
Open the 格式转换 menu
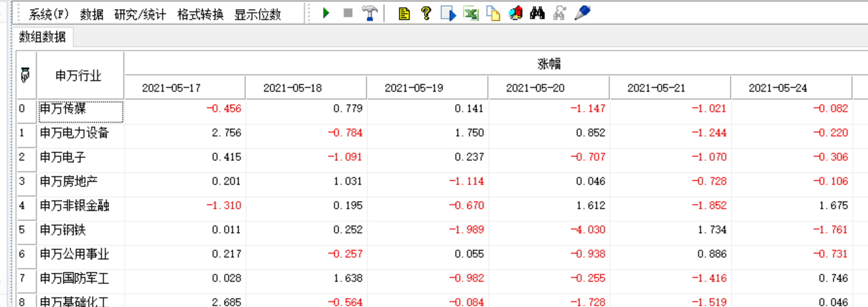pyautogui.click(x=201, y=14)
